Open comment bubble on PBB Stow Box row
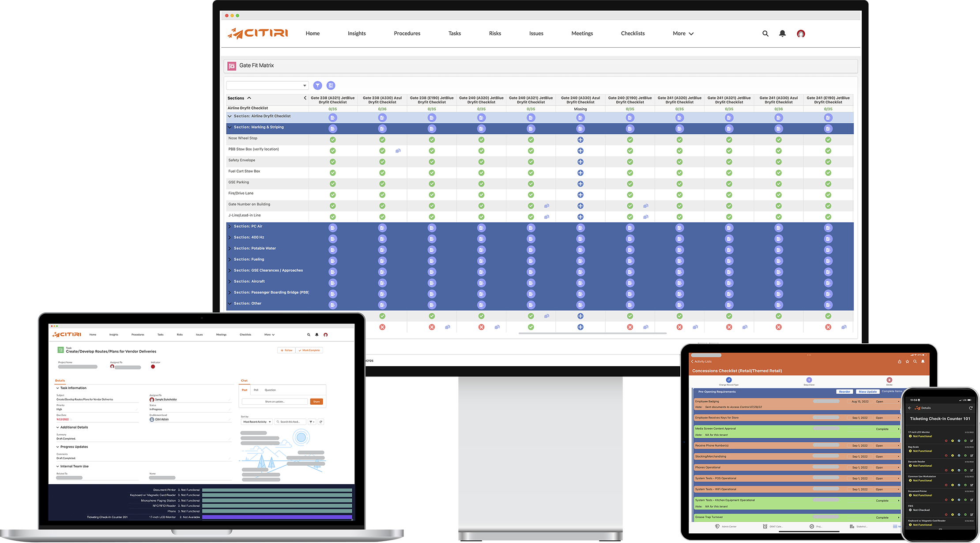This screenshot has height=543, width=980. (398, 151)
